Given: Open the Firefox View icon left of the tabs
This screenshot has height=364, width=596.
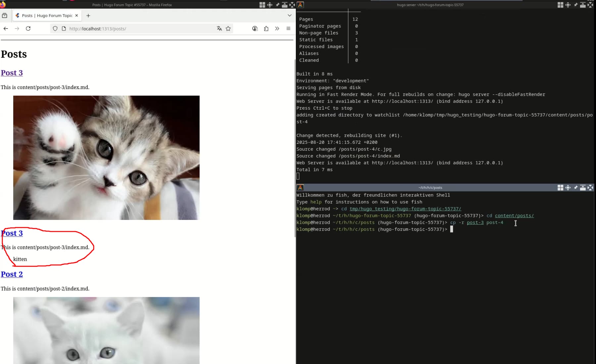Looking at the screenshot, I should [5, 16].
